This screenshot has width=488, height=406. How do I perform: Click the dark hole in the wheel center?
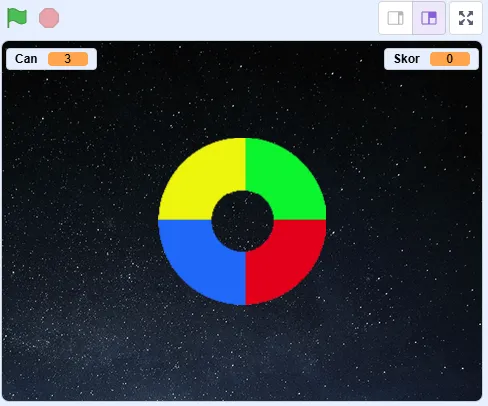point(242,221)
